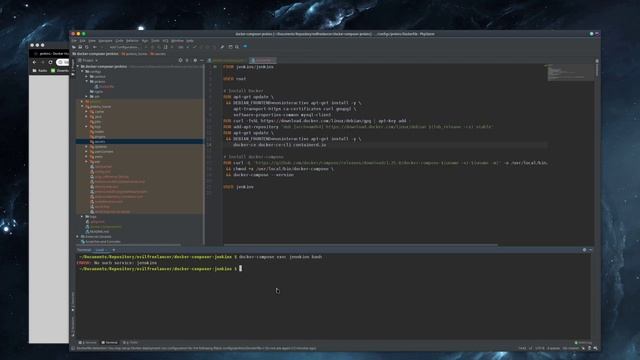Open the Event Log button
Image resolution: width=640 pixels, height=360 pixels.
pyautogui.click(x=583, y=342)
